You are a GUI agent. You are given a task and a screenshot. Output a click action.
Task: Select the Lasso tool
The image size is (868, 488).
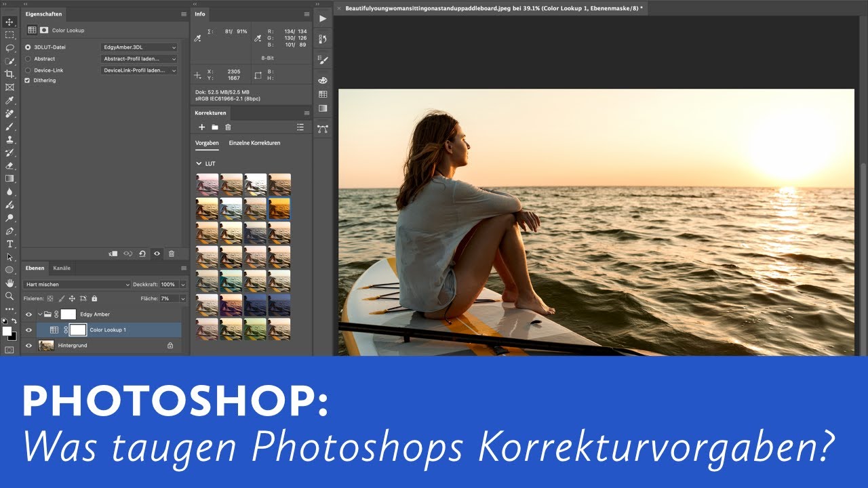point(9,48)
